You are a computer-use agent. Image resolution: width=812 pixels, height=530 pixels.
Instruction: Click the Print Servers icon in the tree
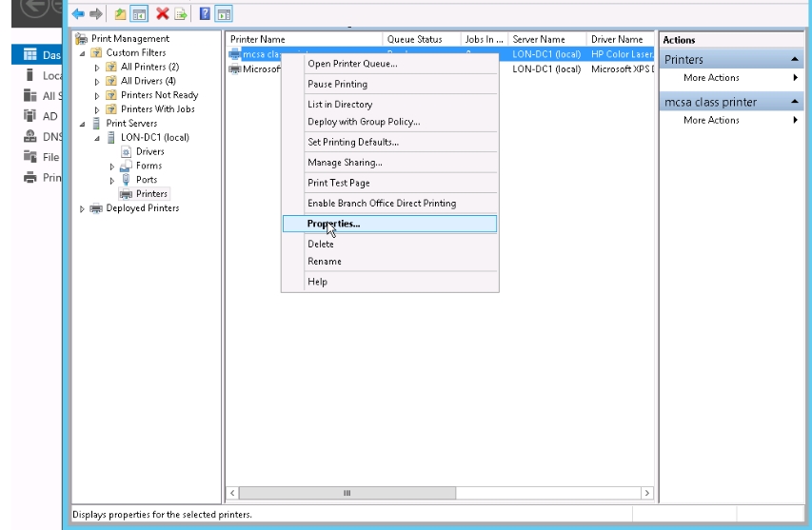point(96,123)
